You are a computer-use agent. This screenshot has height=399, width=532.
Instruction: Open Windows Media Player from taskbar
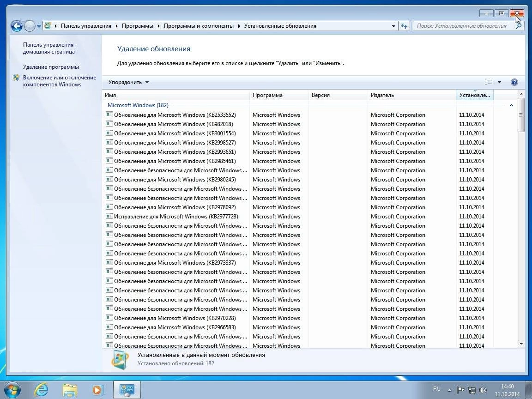click(98, 389)
